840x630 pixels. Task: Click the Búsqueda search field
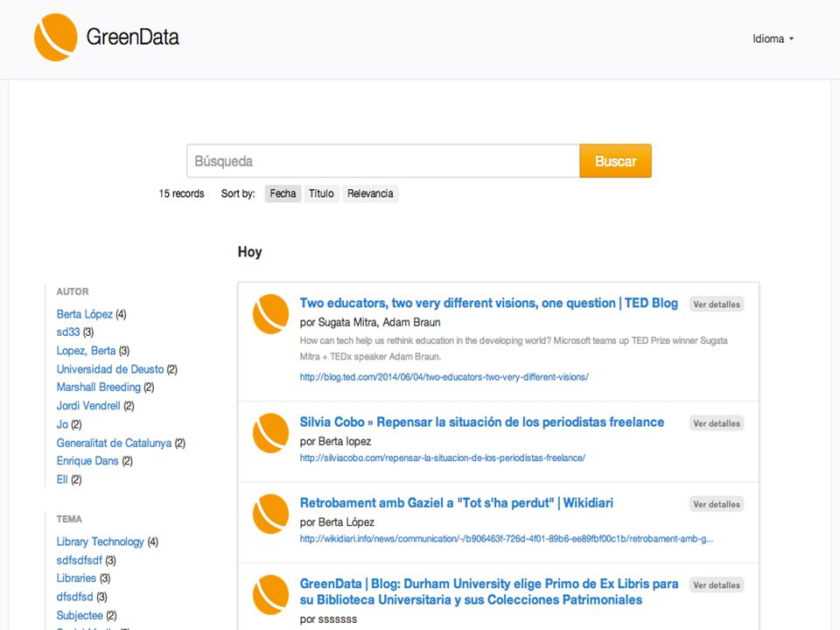coord(383,161)
